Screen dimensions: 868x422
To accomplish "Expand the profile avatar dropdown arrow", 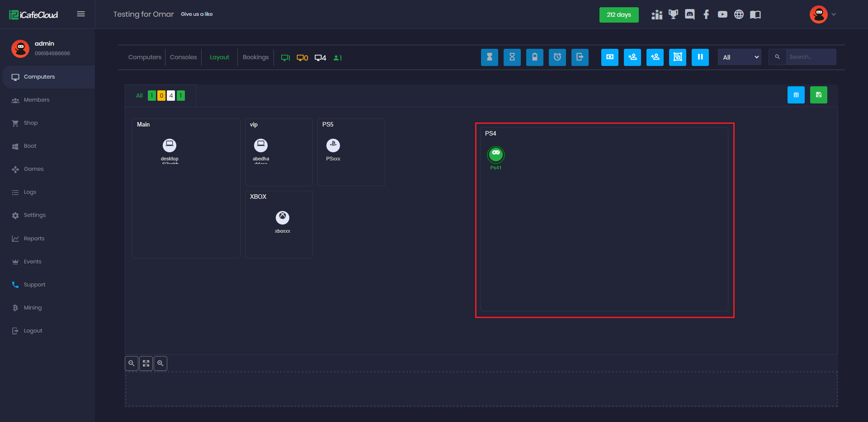I will (834, 14).
